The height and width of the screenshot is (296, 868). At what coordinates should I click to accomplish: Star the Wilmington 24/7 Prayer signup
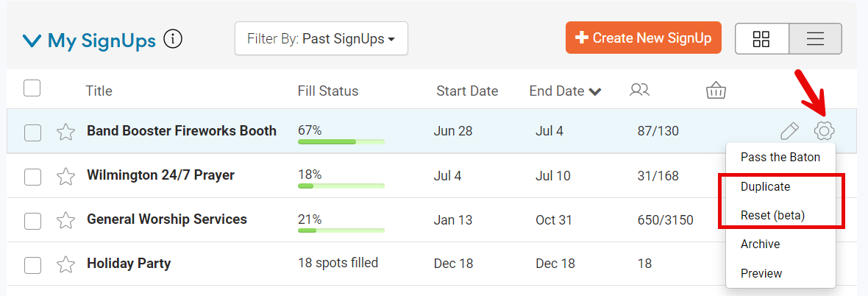[x=66, y=176]
